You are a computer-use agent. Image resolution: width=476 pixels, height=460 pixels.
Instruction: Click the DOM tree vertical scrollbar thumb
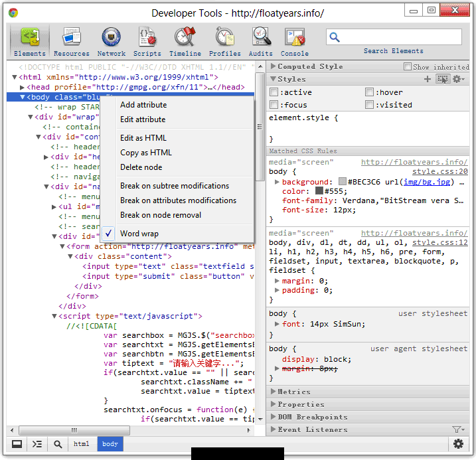[260, 127]
